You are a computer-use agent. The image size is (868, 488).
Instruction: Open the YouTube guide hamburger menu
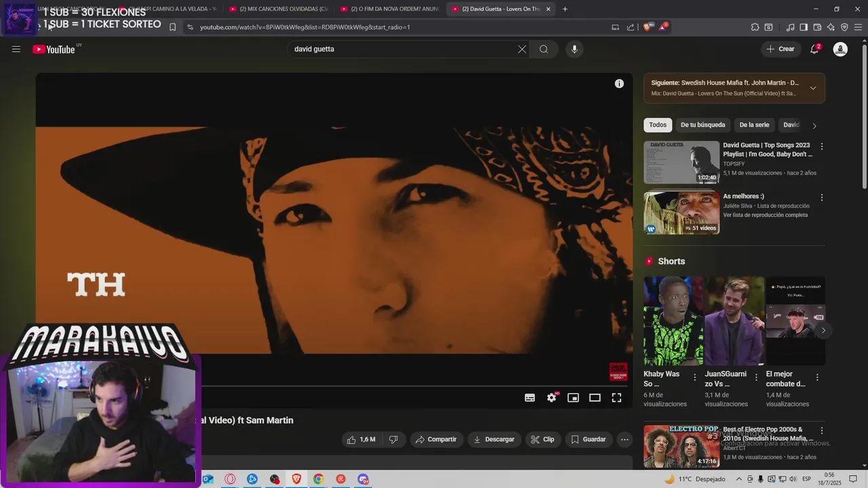tap(16, 49)
